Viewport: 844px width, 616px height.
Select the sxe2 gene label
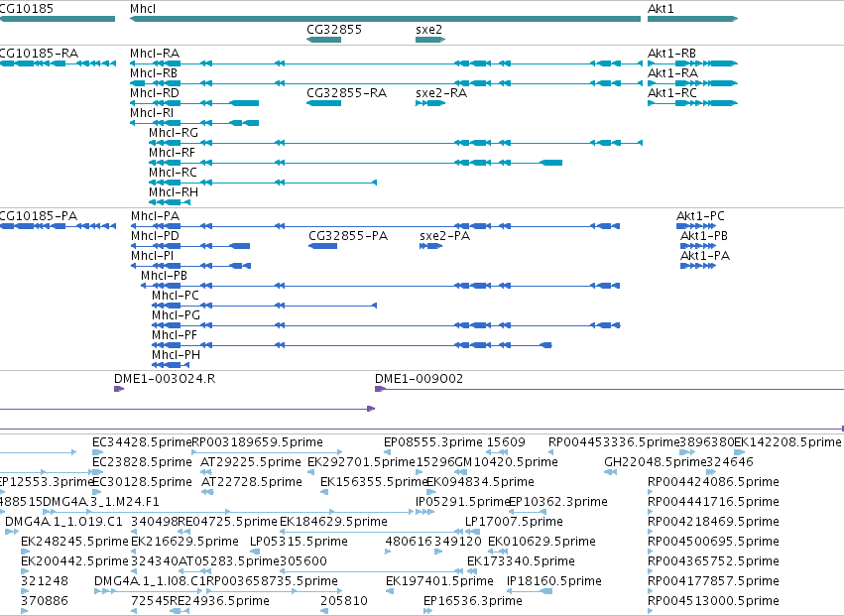[x=429, y=29]
